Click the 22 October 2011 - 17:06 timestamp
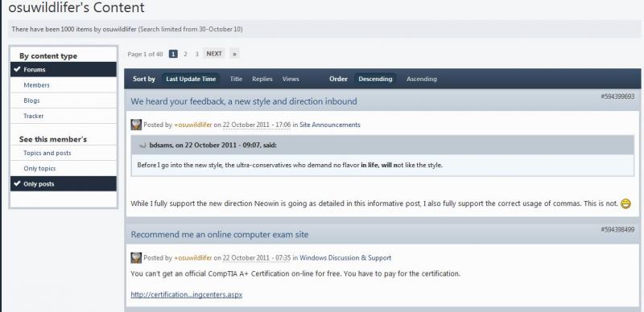 point(257,125)
